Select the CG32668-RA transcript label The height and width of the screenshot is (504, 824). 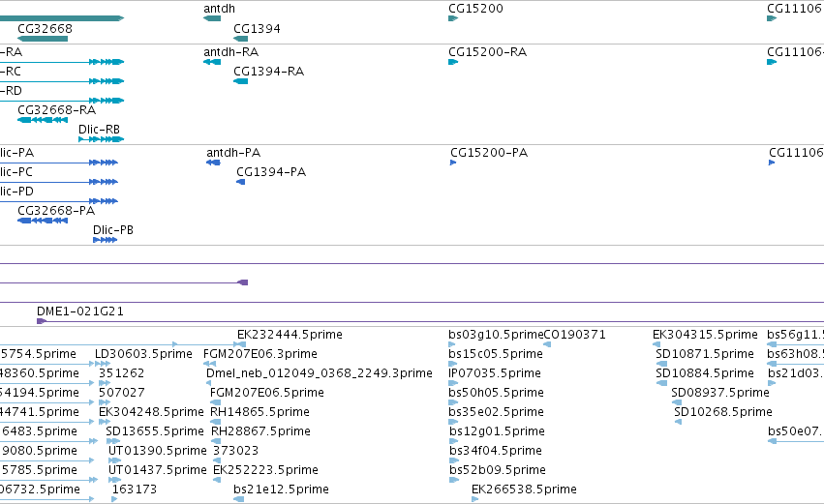coord(56,110)
